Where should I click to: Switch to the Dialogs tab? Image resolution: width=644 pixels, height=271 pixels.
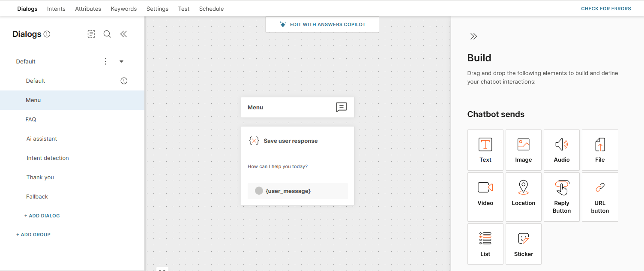point(27,9)
